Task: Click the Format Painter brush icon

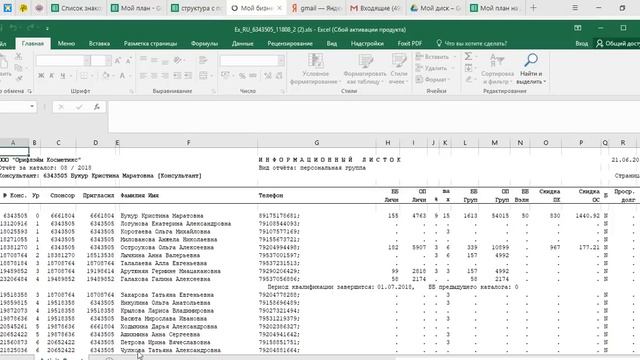Action: 18,78
